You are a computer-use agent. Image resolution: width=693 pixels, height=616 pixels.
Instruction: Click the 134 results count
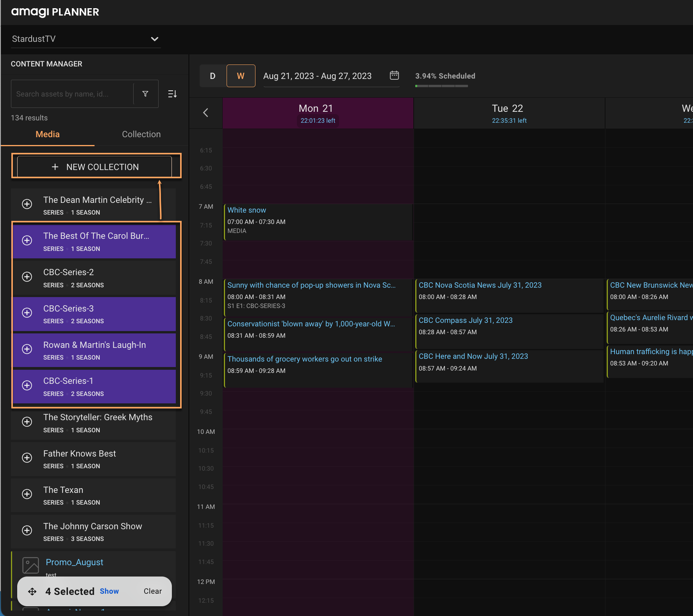(x=29, y=118)
